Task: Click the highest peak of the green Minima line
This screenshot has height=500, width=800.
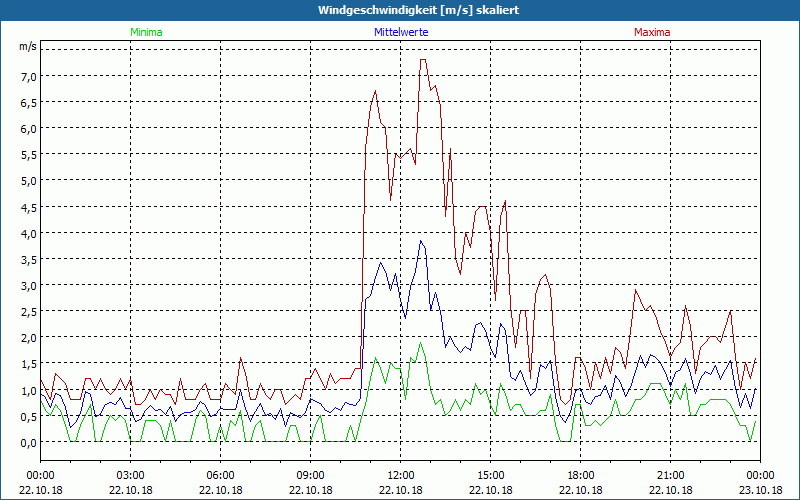Action: click(421, 342)
